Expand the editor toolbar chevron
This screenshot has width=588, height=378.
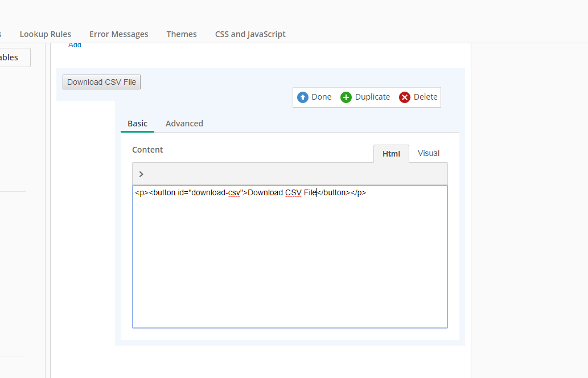click(x=141, y=174)
